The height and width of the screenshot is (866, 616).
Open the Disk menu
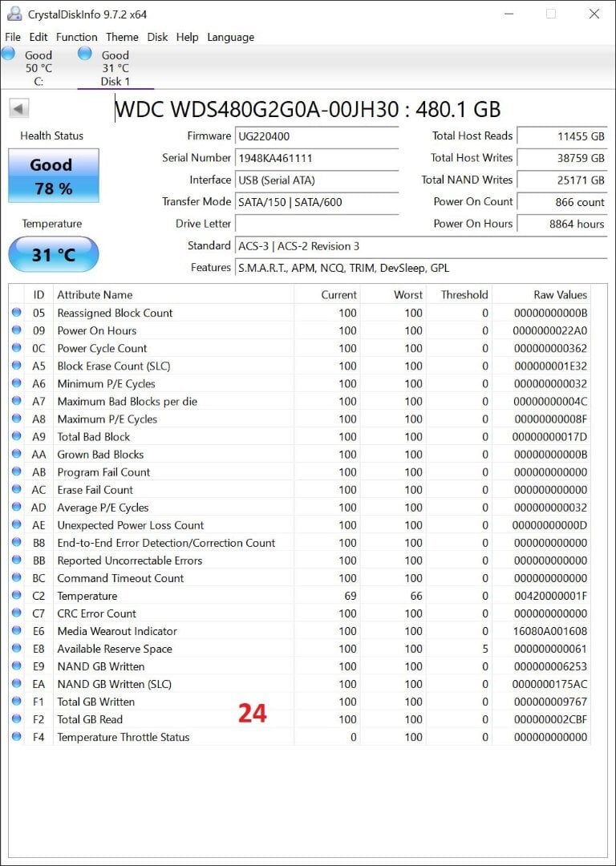pos(157,37)
